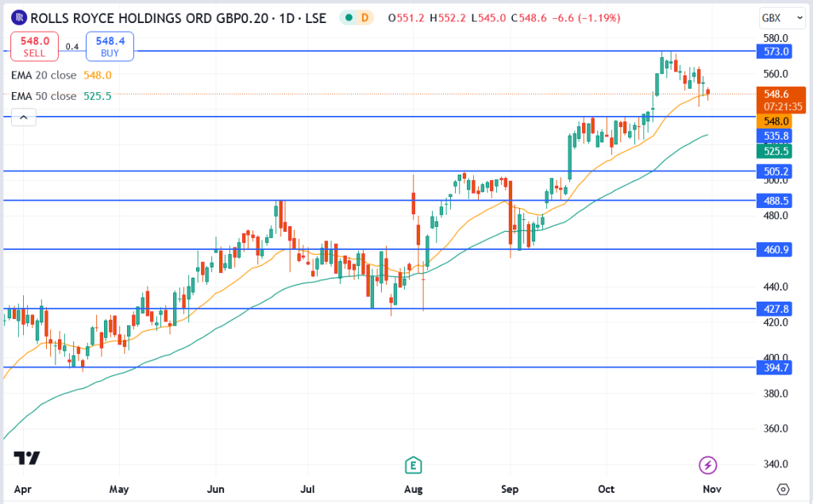813x504 pixels.
Task: Click the TradingView logo
Action: pyautogui.click(x=26, y=458)
